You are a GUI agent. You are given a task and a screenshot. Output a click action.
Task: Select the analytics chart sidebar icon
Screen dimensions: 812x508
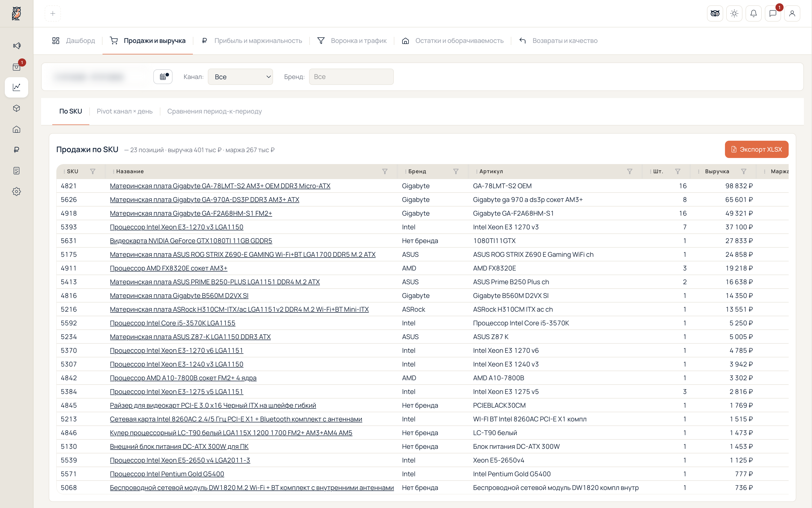16,87
